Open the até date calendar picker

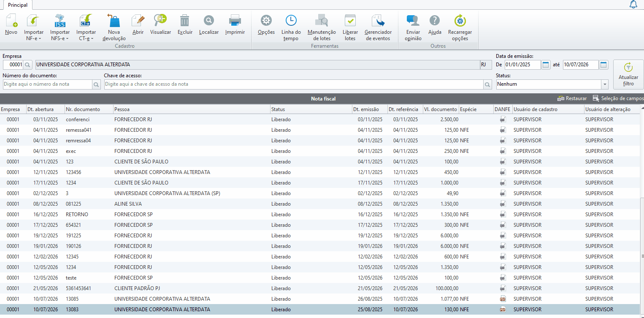(603, 65)
